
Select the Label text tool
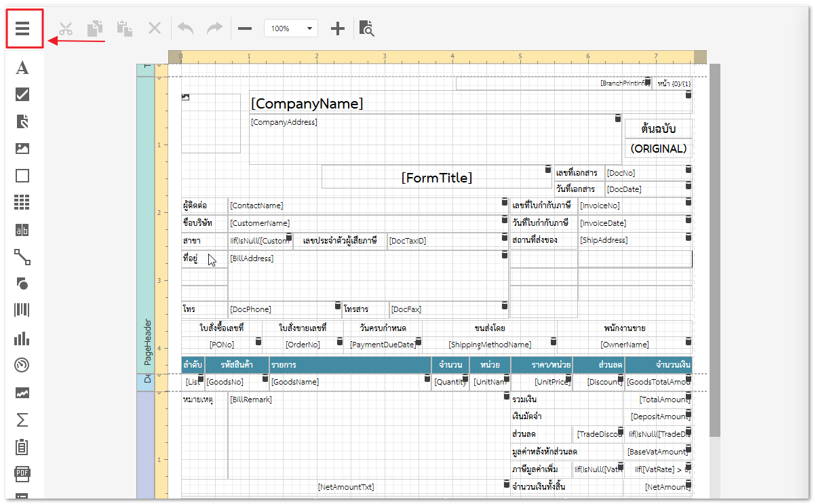22,68
